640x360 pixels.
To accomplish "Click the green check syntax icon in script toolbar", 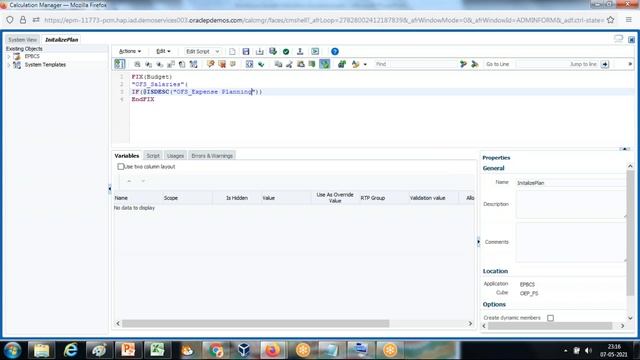I will point(261,64).
